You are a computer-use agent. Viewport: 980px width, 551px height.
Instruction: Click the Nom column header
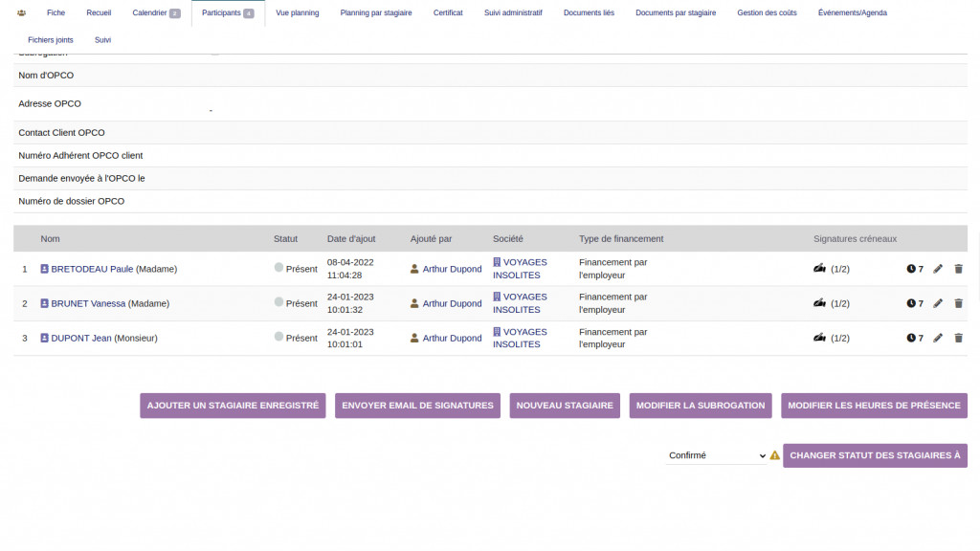point(50,238)
